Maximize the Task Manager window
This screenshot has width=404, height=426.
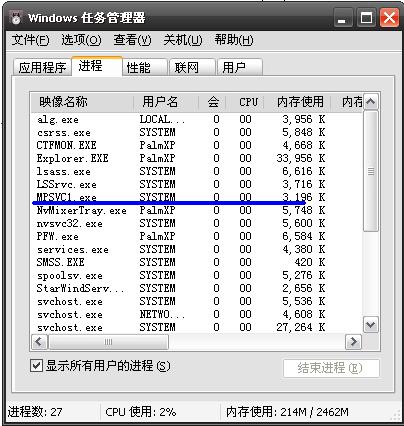tap(366, 18)
